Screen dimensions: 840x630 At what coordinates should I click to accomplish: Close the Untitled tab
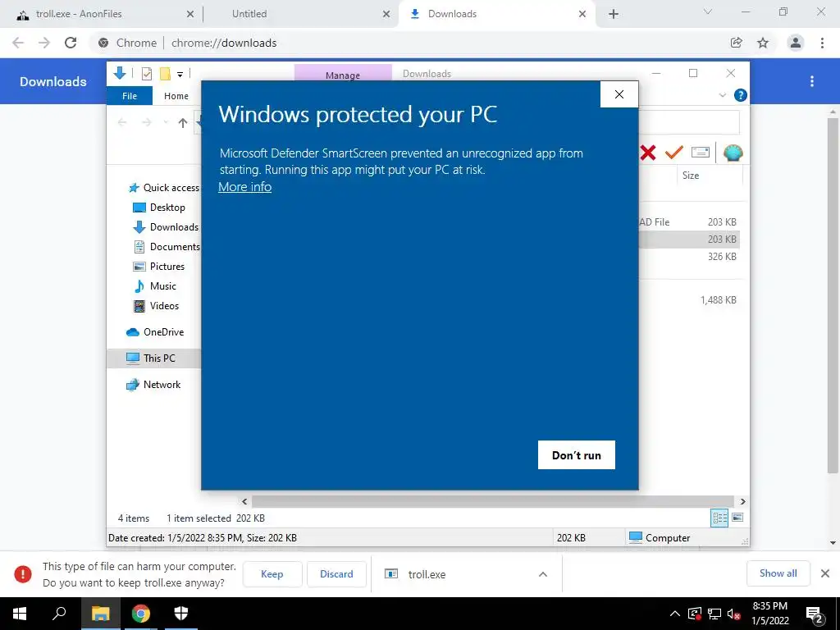386,14
